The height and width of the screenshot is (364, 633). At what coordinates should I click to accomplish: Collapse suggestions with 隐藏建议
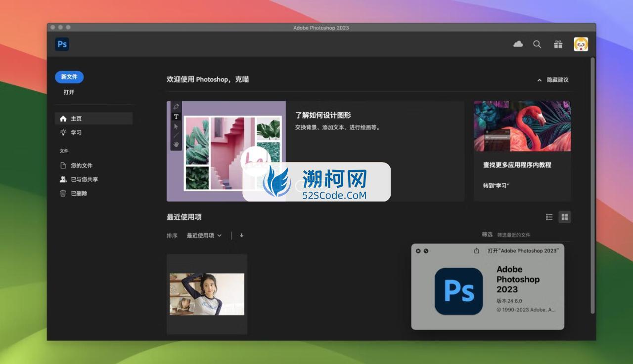tap(553, 80)
